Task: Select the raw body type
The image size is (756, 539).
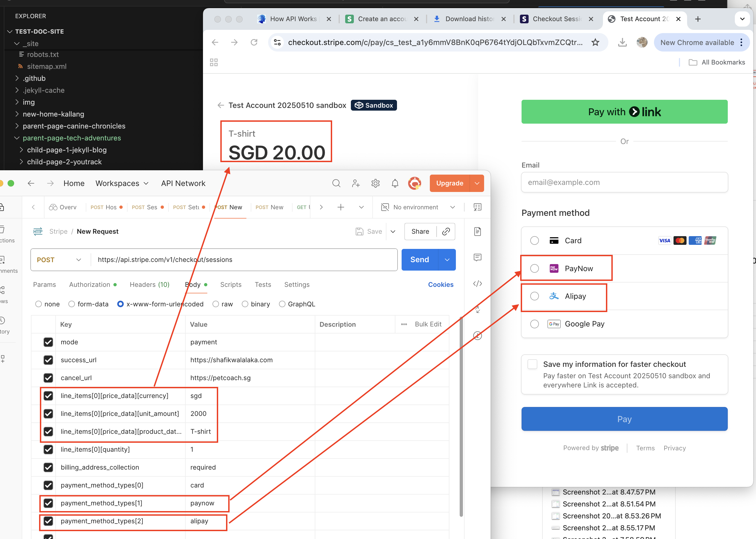Action: [215, 304]
